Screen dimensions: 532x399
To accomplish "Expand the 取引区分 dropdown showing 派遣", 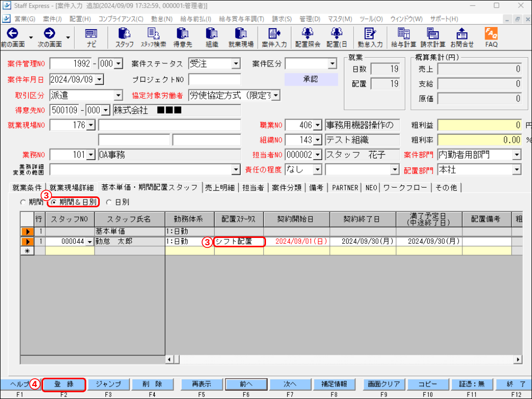I will tap(118, 96).
